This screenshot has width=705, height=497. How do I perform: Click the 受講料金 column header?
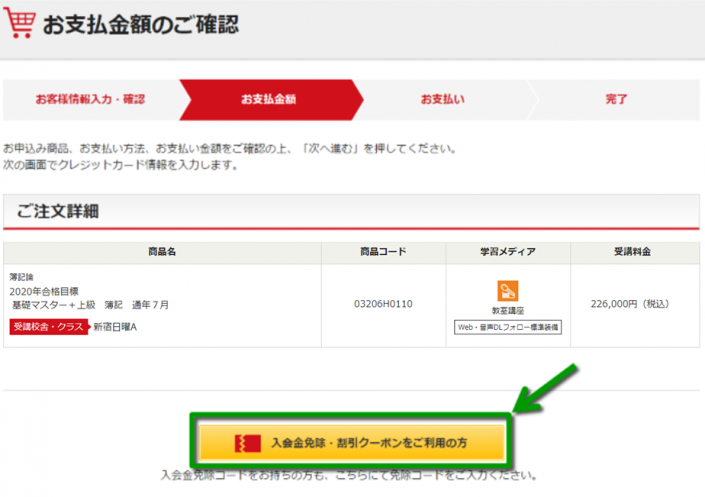[x=632, y=252]
